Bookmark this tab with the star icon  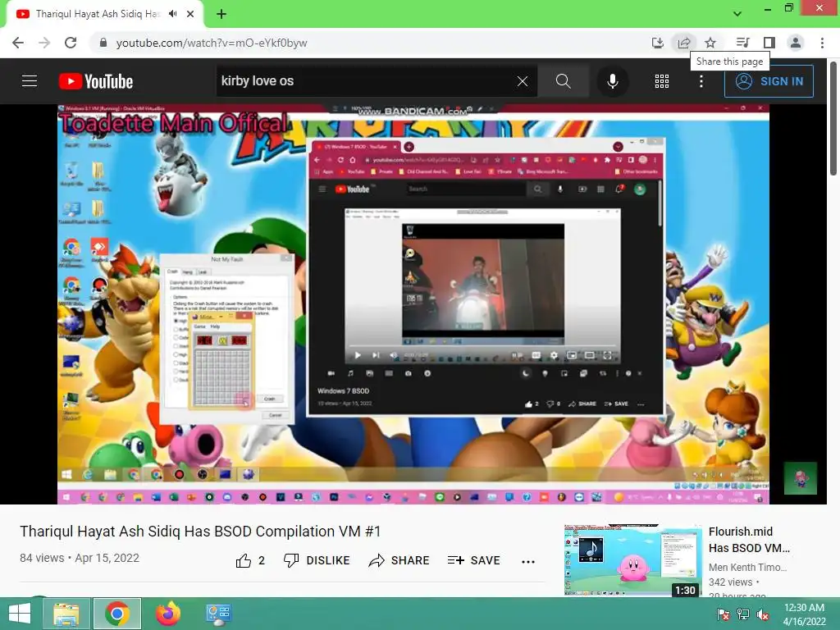pyautogui.click(x=710, y=43)
